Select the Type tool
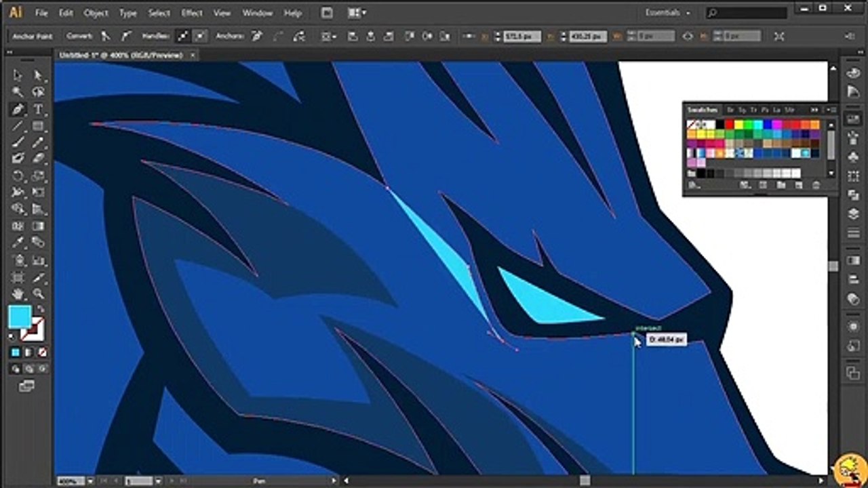 pos(38,109)
